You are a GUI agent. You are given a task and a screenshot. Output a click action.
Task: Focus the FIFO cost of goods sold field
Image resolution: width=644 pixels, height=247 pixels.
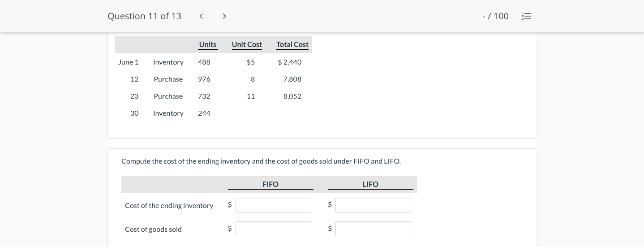pyautogui.click(x=273, y=229)
